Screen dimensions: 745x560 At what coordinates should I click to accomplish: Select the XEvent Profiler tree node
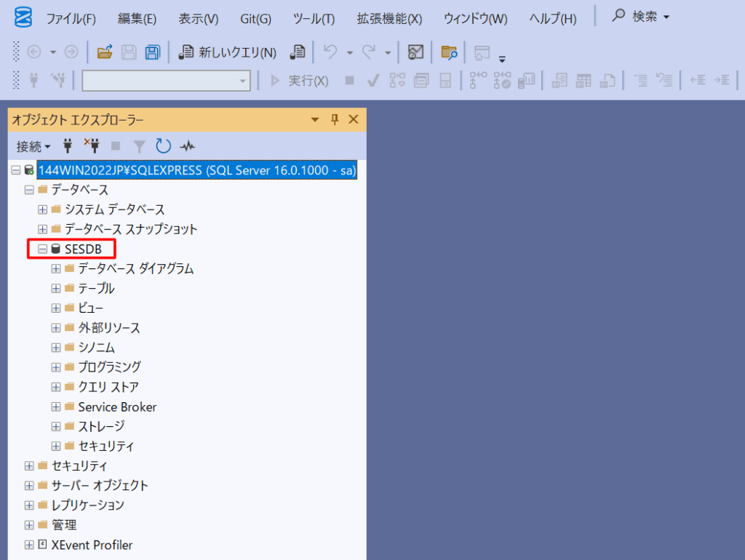[x=92, y=545]
